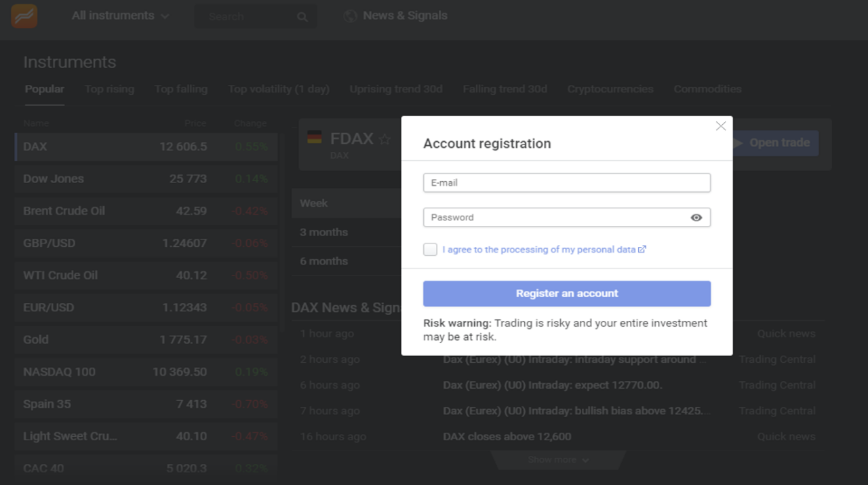The height and width of the screenshot is (485, 868).
Task: Toggle password visibility eye icon
Action: pyautogui.click(x=696, y=218)
